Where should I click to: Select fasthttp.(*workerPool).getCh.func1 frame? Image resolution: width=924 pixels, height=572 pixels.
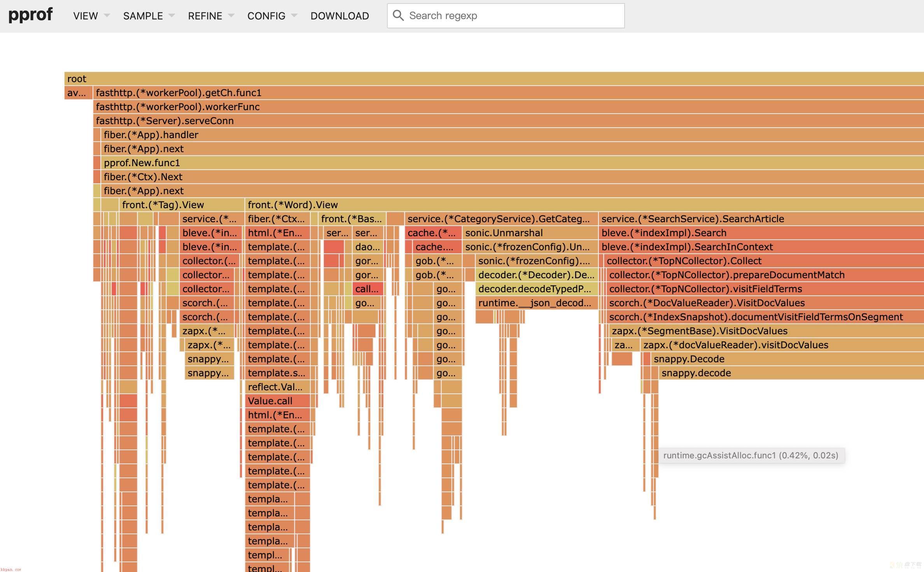click(509, 93)
